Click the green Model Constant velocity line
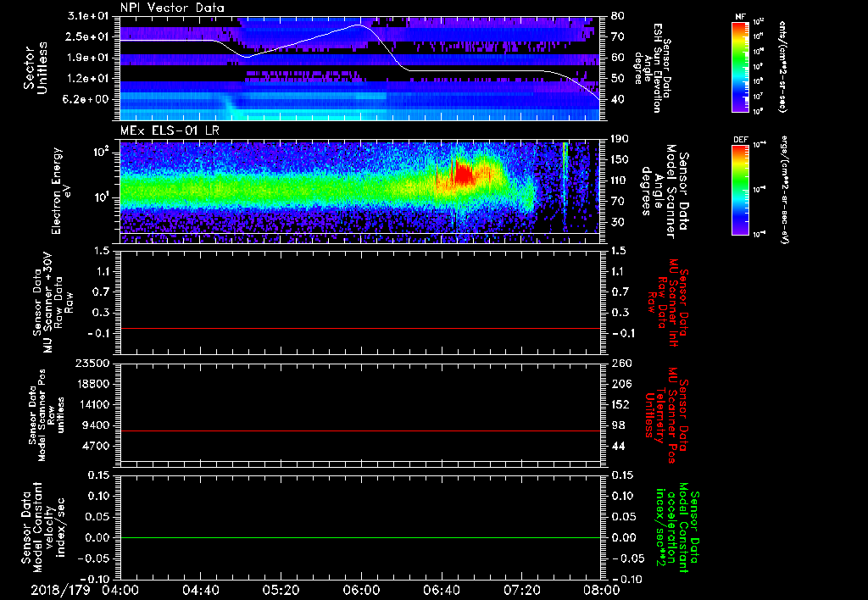This screenshot has width=868, height=600. [359, 537]
